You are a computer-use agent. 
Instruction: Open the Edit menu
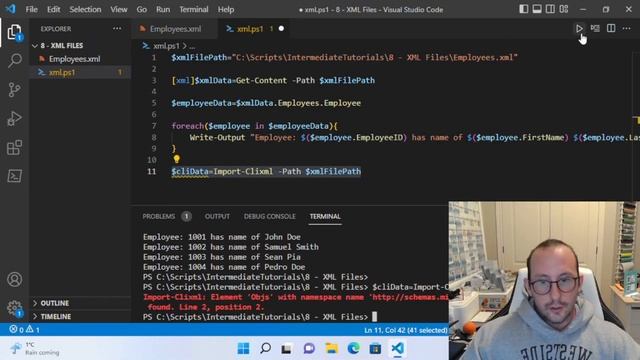tap(53, 9)
